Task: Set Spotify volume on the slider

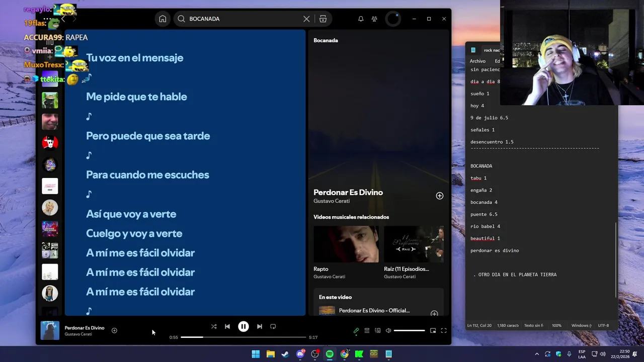Action: click(409, 330)
